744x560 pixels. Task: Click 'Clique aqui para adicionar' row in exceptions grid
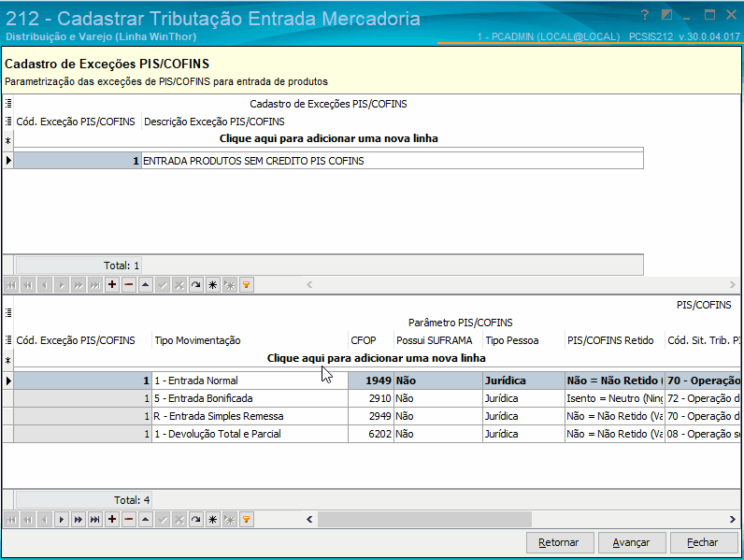tap(328, 138)
